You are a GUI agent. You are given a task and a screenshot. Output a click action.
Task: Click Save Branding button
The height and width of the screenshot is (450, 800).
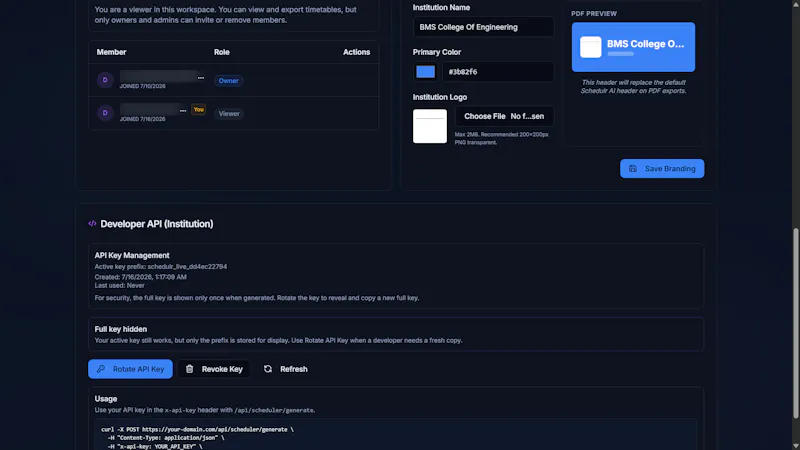pos(662,168)
